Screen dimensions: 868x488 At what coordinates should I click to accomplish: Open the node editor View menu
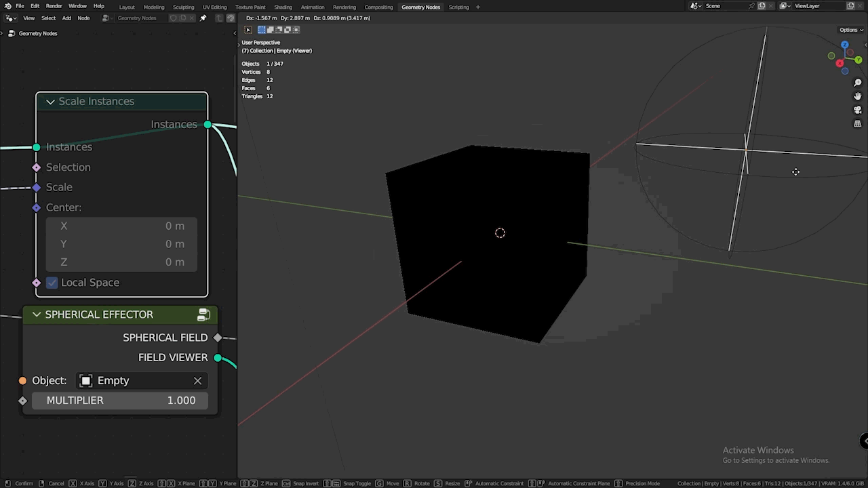(29, 18)
